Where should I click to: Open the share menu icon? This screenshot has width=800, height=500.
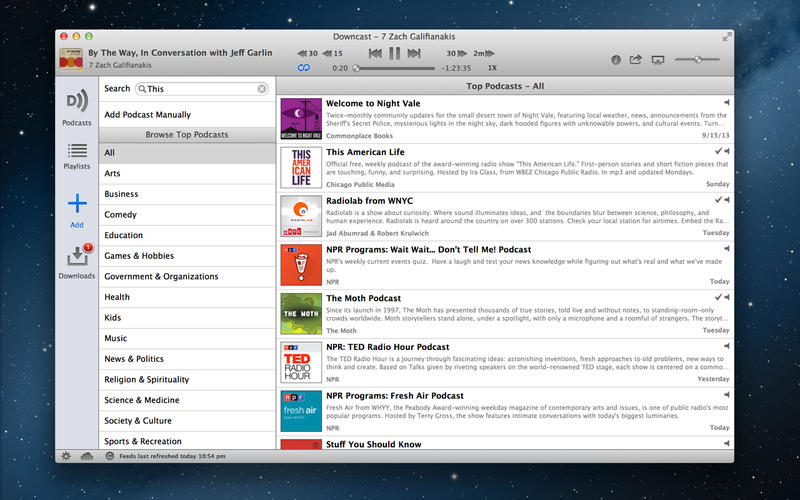coord(635,60)
